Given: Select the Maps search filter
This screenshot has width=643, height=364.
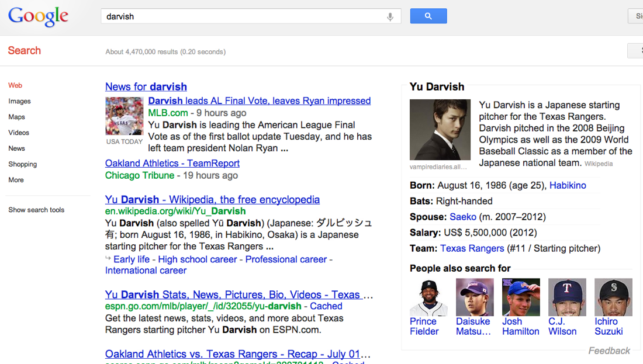Looking at the screenshot, I should (x=16, y=117).
